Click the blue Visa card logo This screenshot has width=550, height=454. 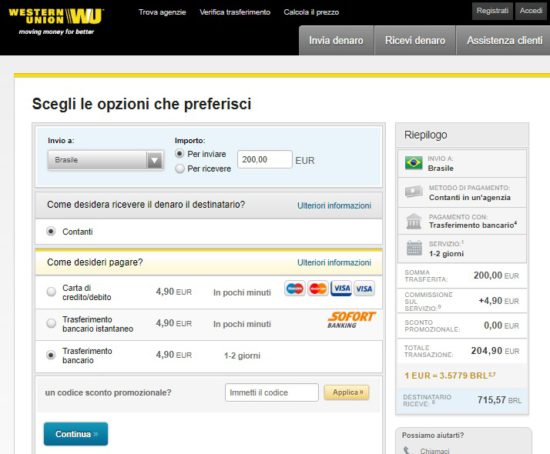(341, 288)
